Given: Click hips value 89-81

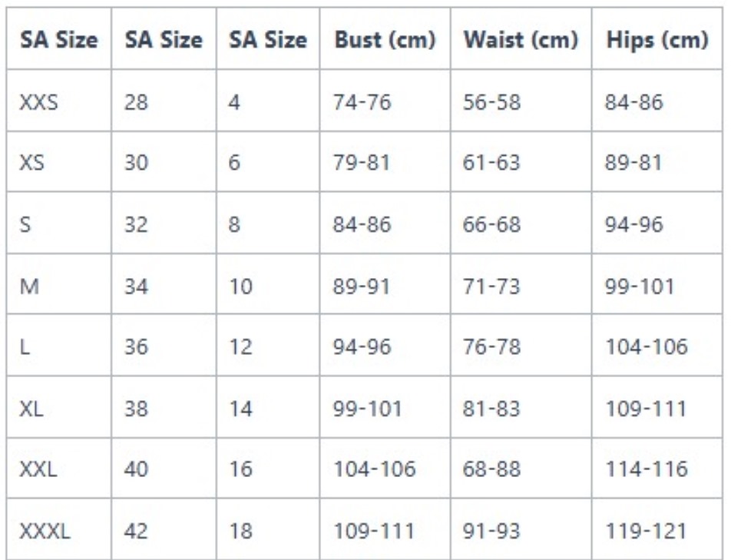Looking at the screenshot, I should (633, 163).
